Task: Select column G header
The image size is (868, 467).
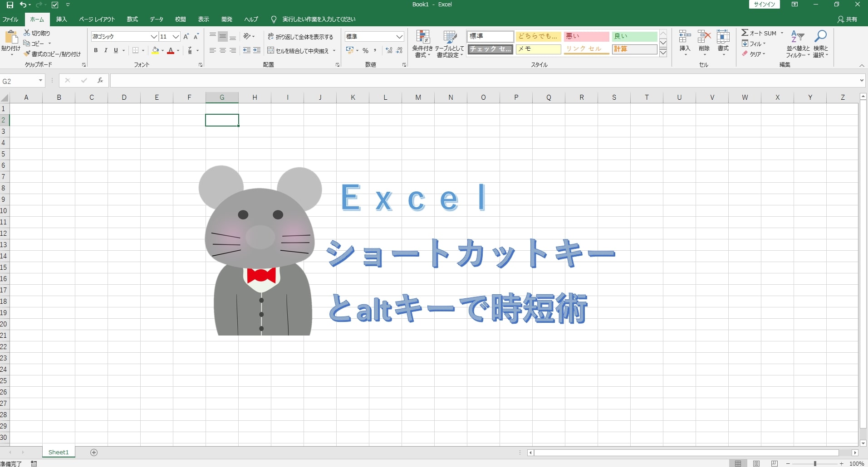Action: click(222, 97)
